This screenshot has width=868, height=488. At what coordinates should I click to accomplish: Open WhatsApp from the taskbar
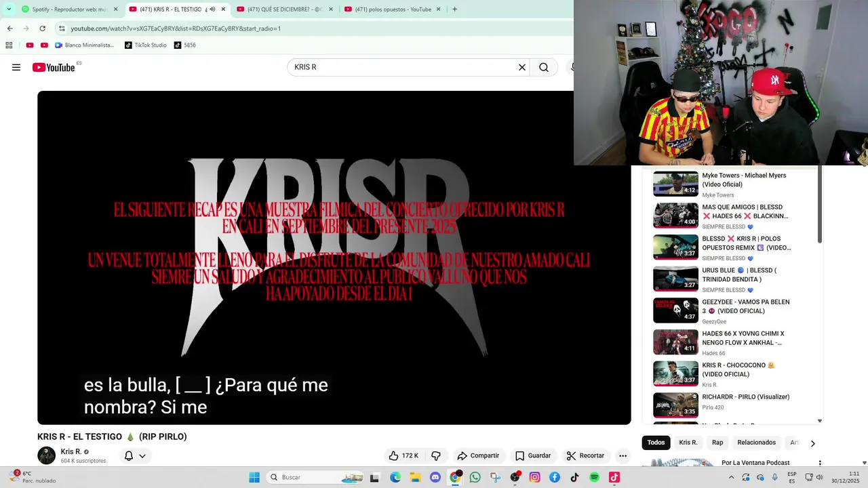point(475,477)
